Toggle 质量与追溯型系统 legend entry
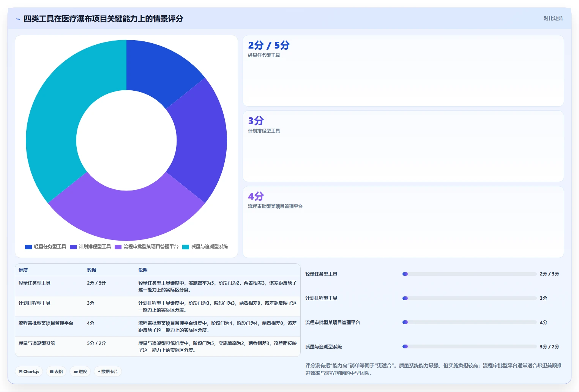Screen dimensions: 579x392 [x=205, y=247]
